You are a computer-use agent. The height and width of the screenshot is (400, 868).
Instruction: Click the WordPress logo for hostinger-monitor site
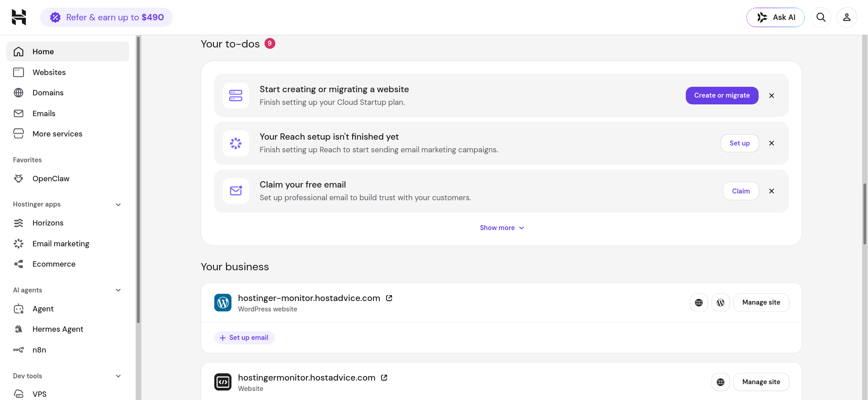point(223,303)
